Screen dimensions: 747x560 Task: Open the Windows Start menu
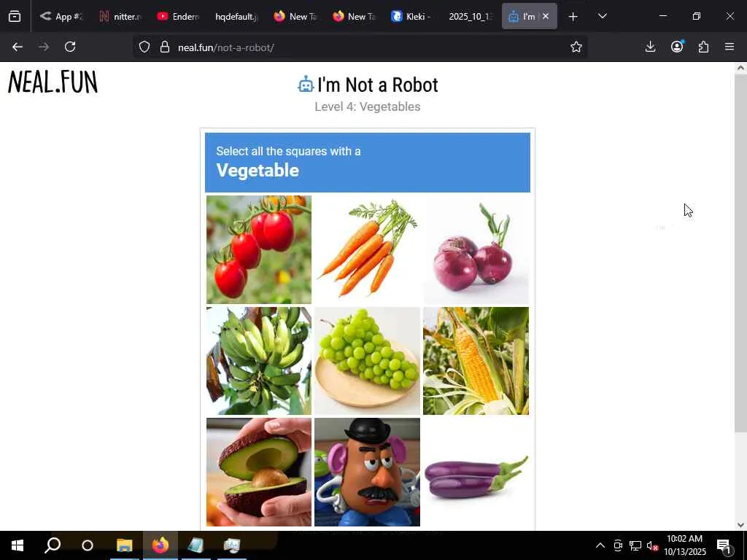pos(18,545)
